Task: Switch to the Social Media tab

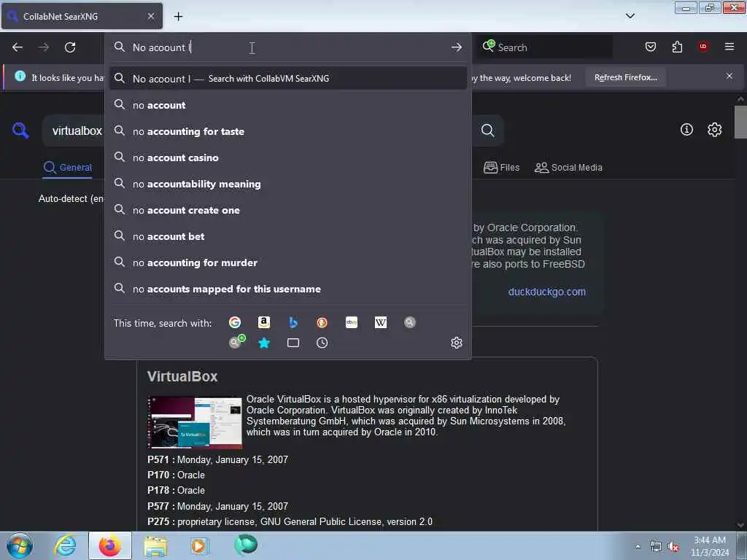Action: 568,168
